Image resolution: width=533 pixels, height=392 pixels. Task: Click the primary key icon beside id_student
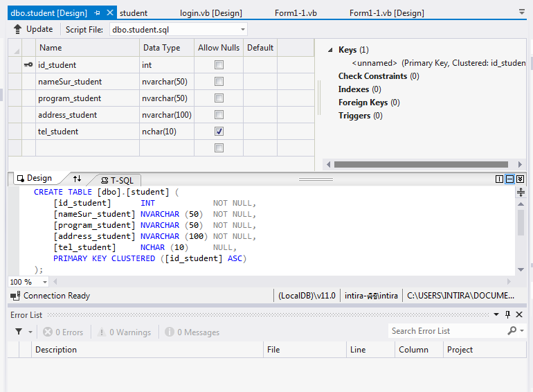(28, 64)
